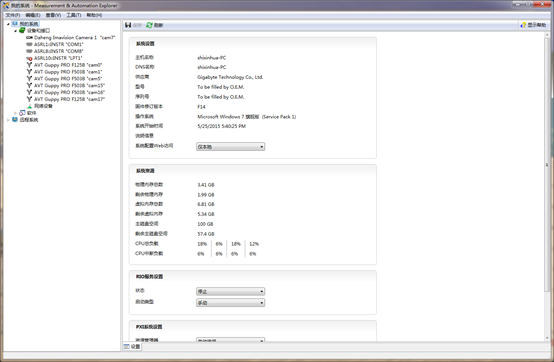The image size is (554, 362).
Task: Click the save floppy disk icon
Action: (x=128, y=25)
